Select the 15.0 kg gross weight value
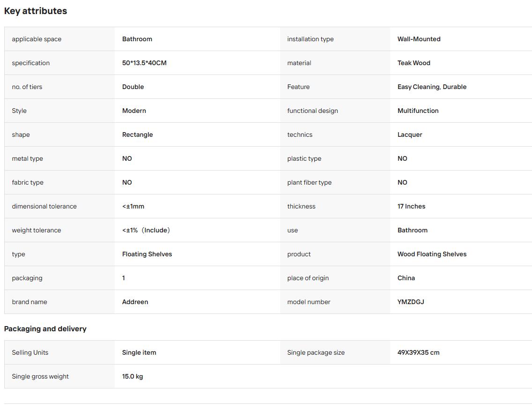Screen dimensions: 532x410 coord(133,376)
